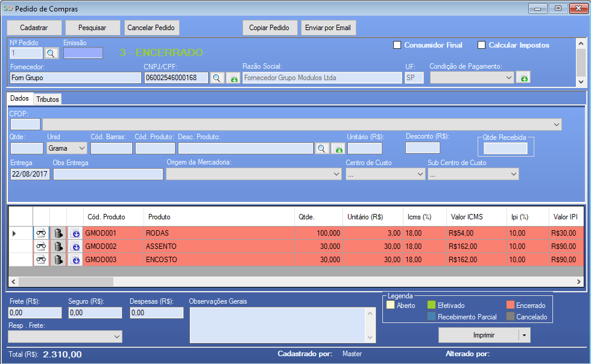
Task: Click the blue Recebimento Parcial legend swatch
Action: (432, 316)
